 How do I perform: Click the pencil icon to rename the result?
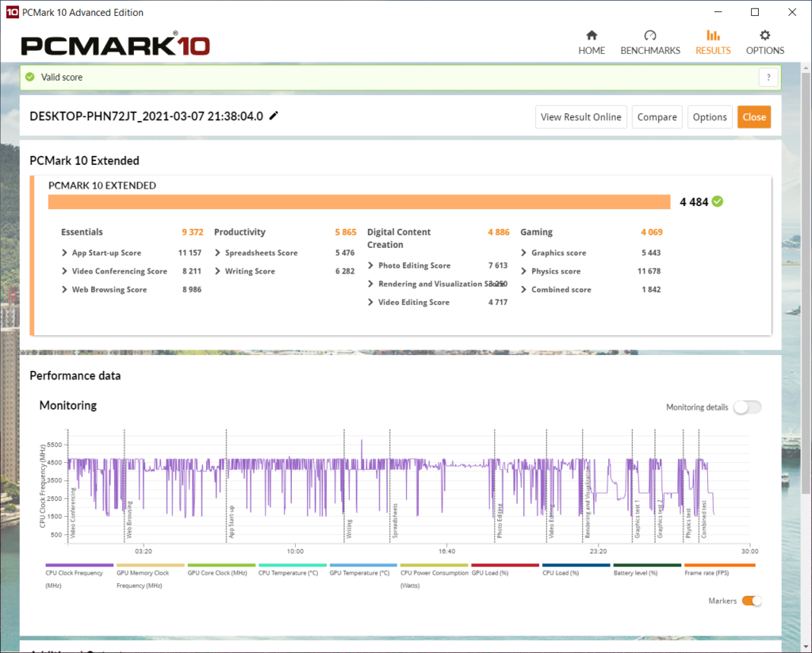[274, 116]
